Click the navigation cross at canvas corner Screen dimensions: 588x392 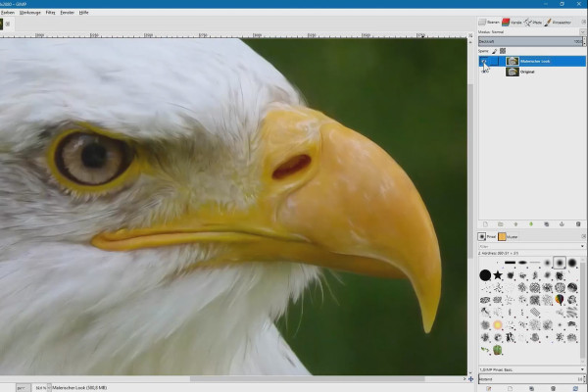coord(470,379)
